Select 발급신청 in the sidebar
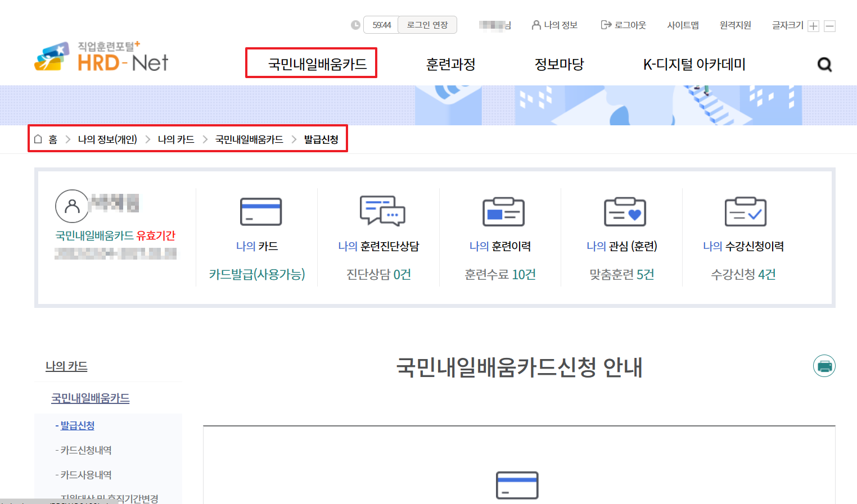857x504 pixels. click(78, 426)
